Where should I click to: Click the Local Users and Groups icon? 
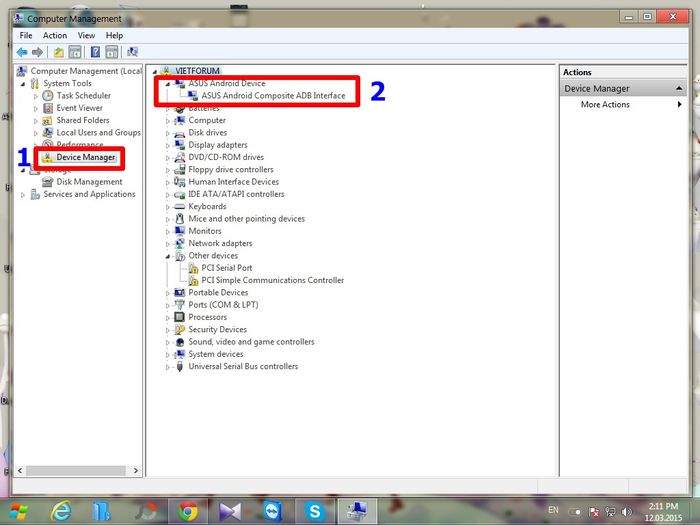coord(48,133)
